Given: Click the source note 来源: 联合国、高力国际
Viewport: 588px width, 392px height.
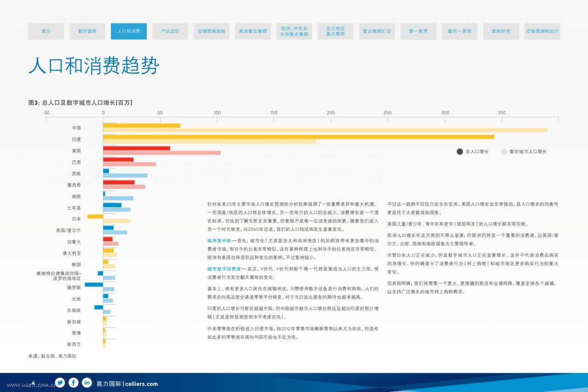Looking at the screenshot, I should (x=52, y=356).
